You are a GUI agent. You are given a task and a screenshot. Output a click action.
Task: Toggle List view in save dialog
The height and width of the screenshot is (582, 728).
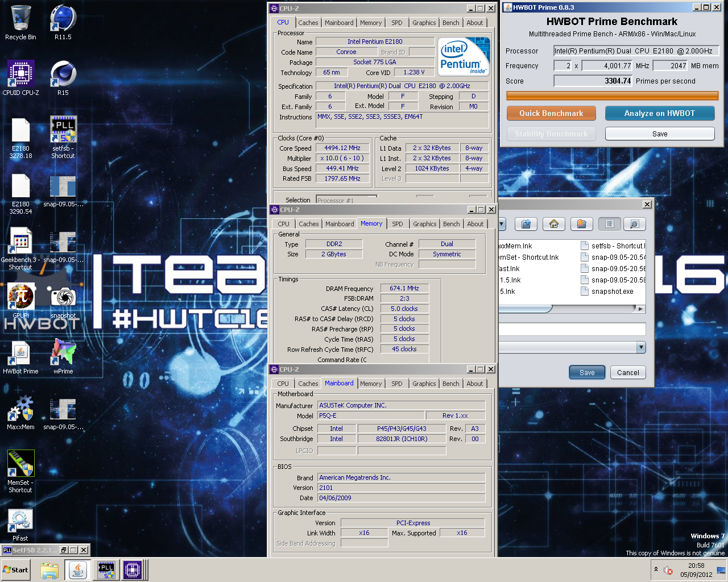point(609,224)
